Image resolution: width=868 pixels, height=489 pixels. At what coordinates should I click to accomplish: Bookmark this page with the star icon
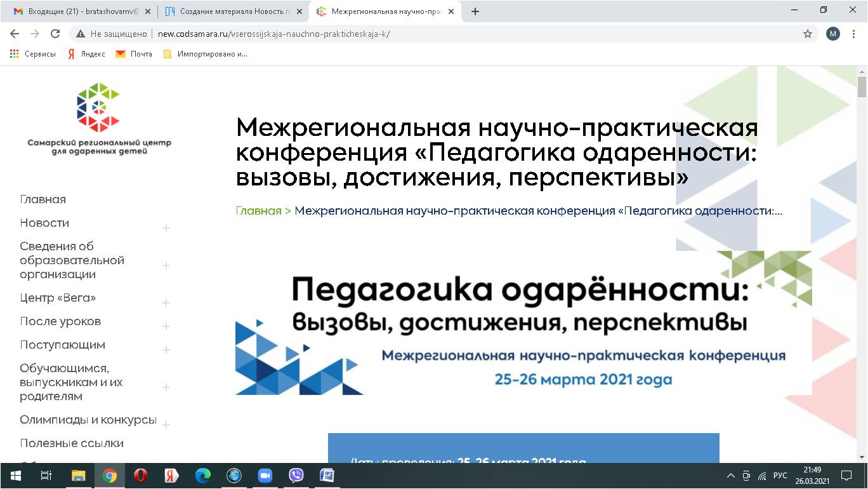(x=808, y=34)
